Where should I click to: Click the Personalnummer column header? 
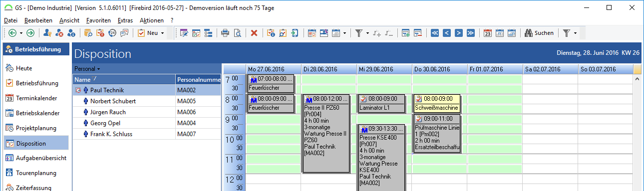(198, 79)
